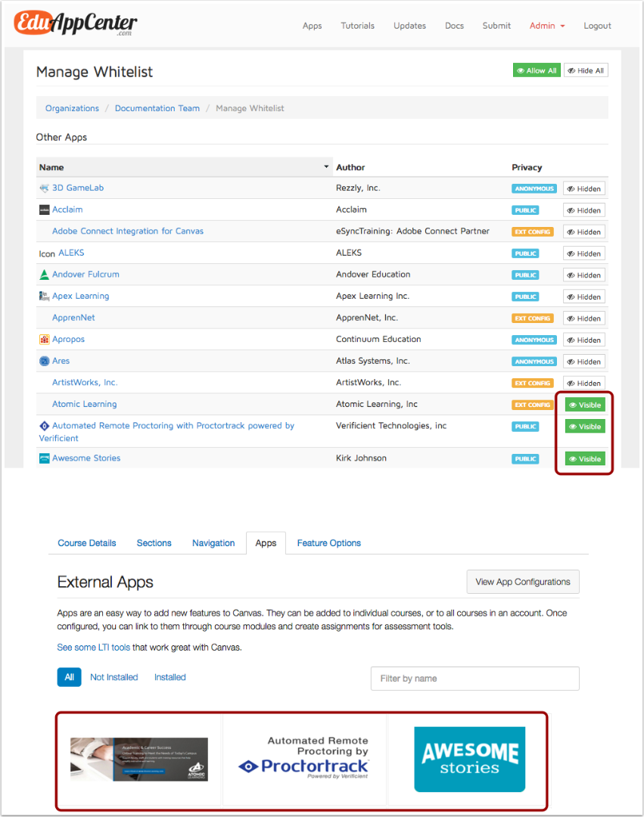Make Awesome Stories hidden
Screen dimensions: 644x817
(584, 458)
